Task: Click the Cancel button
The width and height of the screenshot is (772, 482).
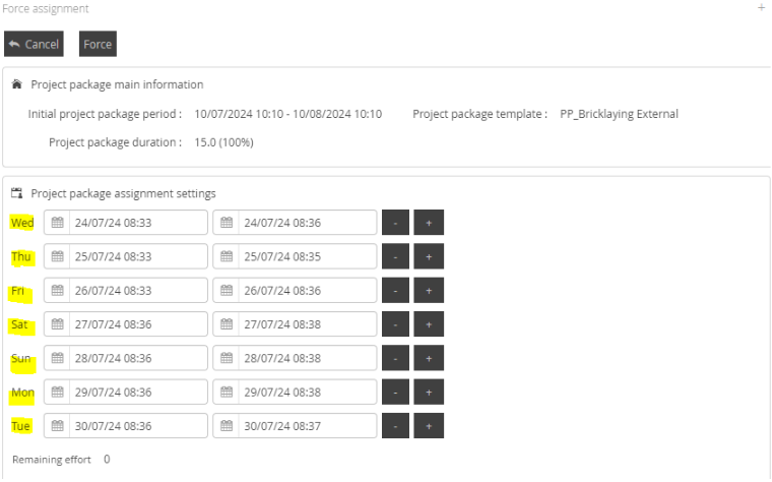Action: tap(34, 44)
